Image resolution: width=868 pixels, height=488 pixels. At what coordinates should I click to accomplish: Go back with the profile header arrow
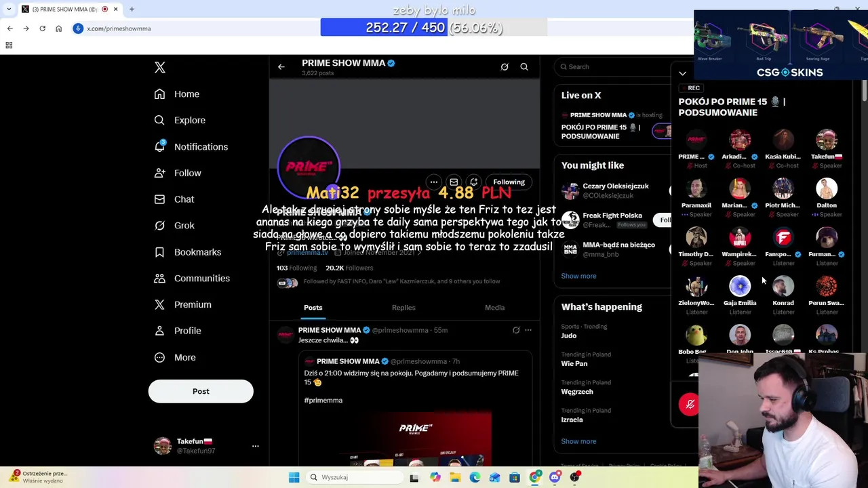281,67
